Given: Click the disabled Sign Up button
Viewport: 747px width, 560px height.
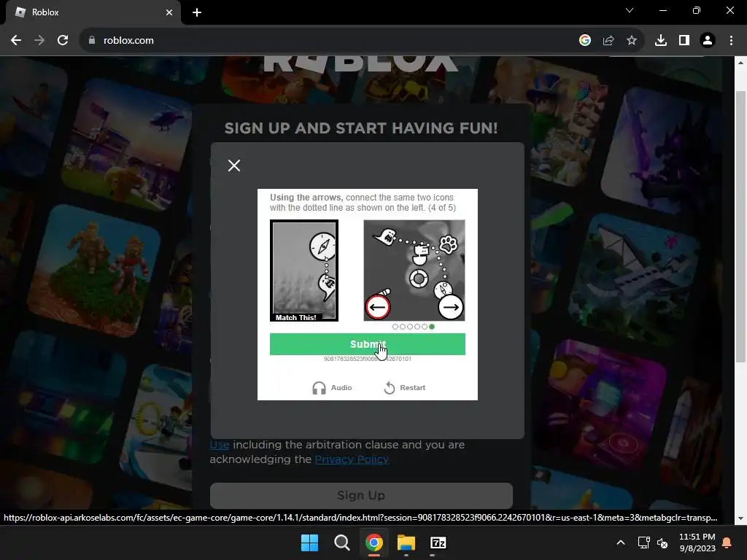Looking at the screenshot, I should tap(361, 495).
